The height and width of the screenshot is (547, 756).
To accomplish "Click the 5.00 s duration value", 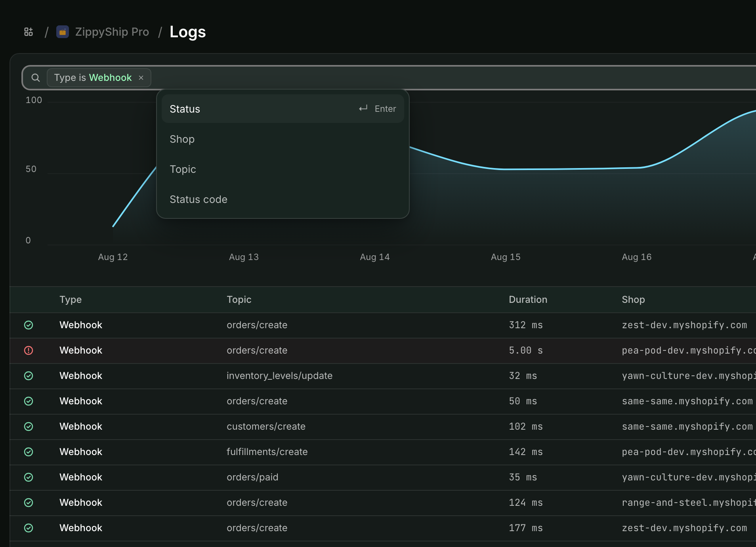I will [526, 350].
